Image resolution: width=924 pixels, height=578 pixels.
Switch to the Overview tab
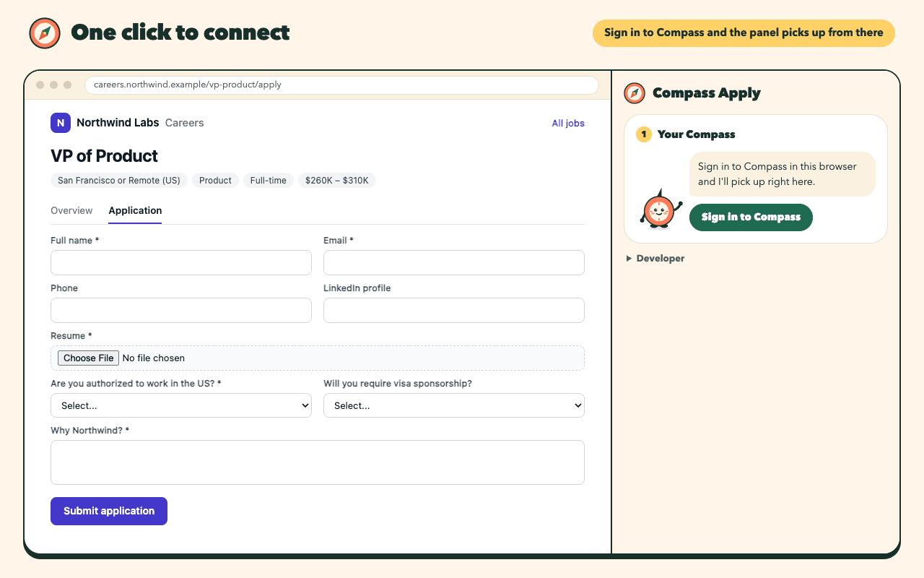click(x=71, y=211)
